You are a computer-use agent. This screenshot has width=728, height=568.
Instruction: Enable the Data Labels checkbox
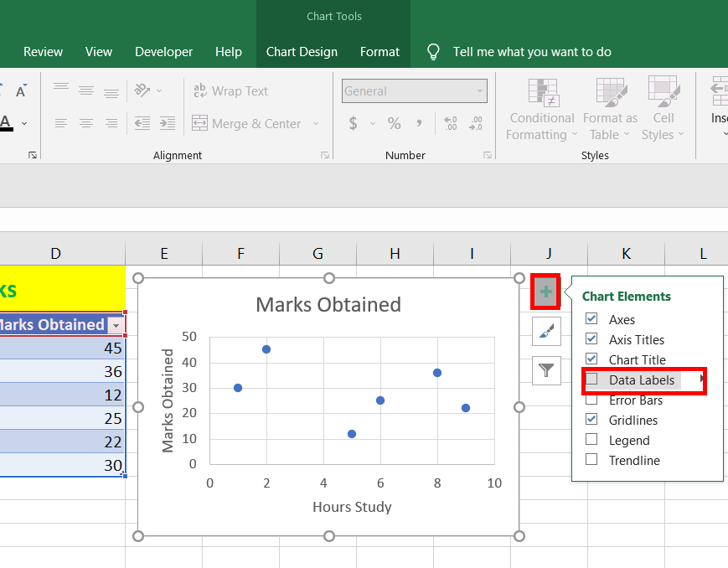click(592, 380)
